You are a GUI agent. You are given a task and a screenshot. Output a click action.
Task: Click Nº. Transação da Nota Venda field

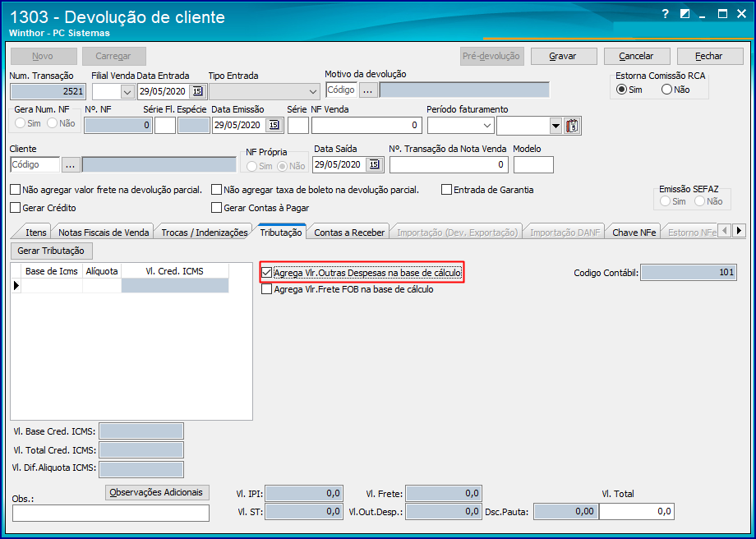(449, 165)
